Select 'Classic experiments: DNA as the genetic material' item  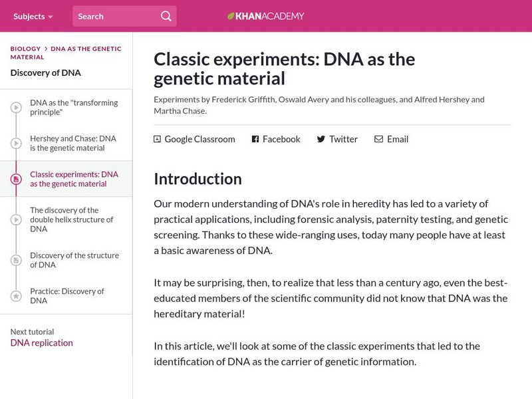(x=74, y=179)
